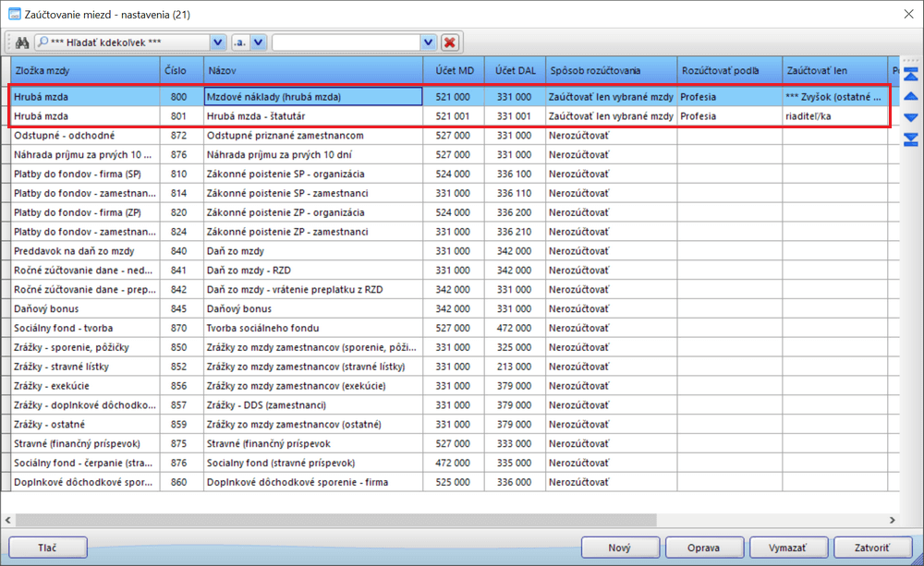The image size is (924, 566).
Task: Clear the search filter with red X
Action: click(x=450, y=42)
